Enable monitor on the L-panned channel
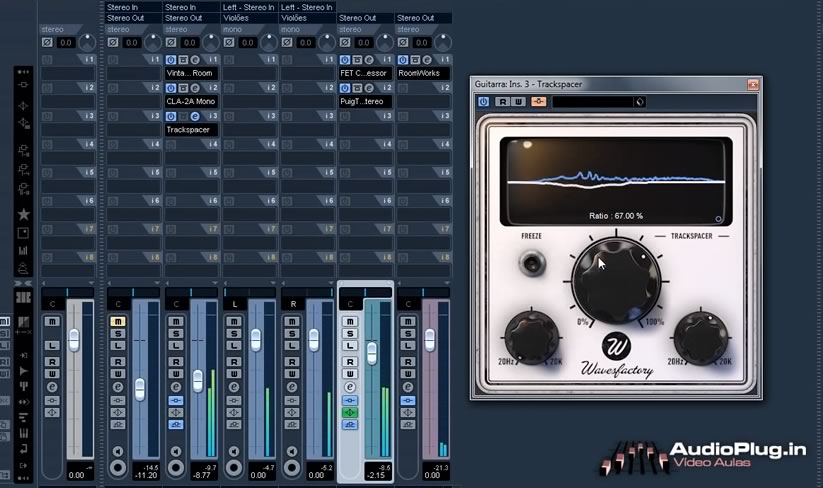823x488 pixels. (x=234, y=451)
